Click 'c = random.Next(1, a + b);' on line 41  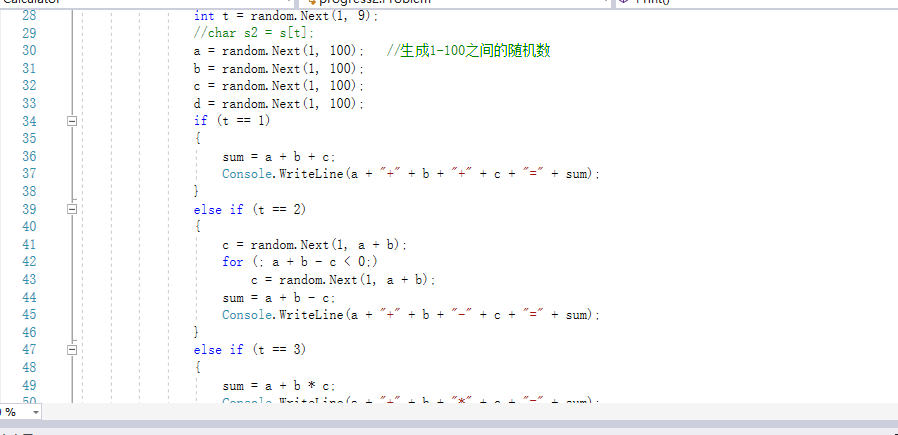tap(315, 245)
